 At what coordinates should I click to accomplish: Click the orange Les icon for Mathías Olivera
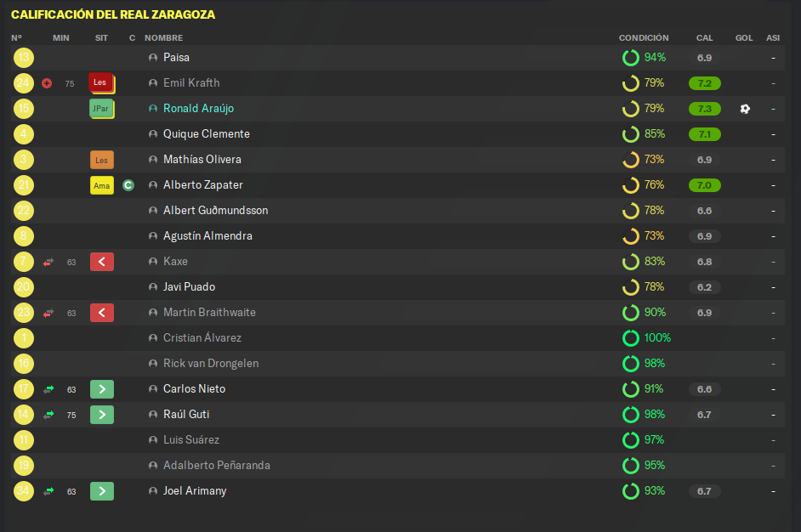(x=102, y=160)
